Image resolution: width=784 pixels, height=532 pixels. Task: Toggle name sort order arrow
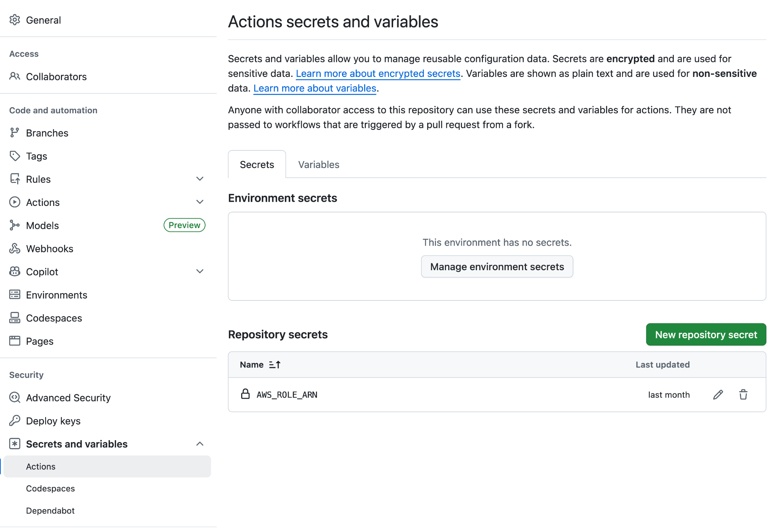pos(274,365)
